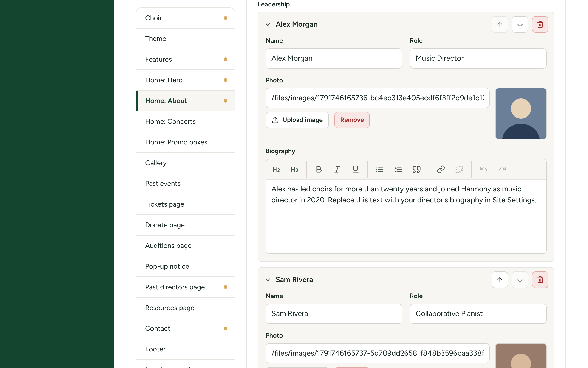This screenshot has height=368, width=588.
Task: Add a link in Biography editor
Action: click(441, 169)
